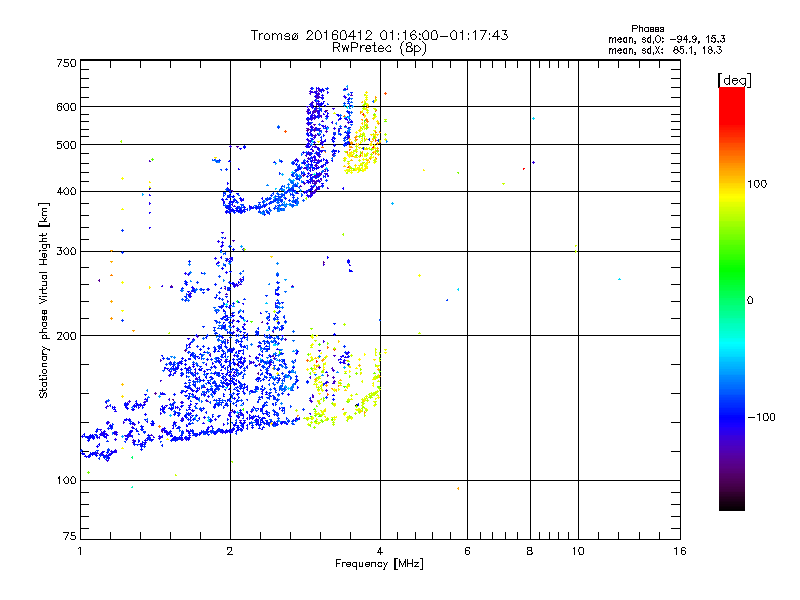Click the x-axis tick label '2'

[230, 551]
